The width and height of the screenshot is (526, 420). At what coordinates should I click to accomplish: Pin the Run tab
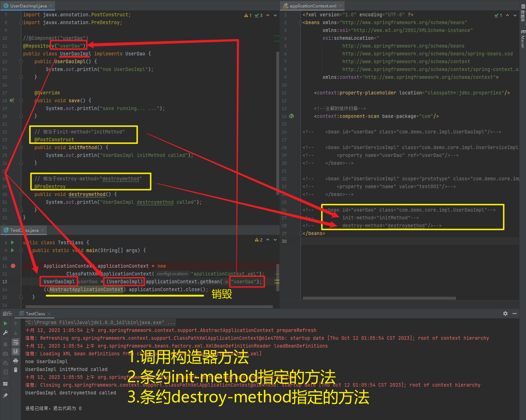[5, 396]
